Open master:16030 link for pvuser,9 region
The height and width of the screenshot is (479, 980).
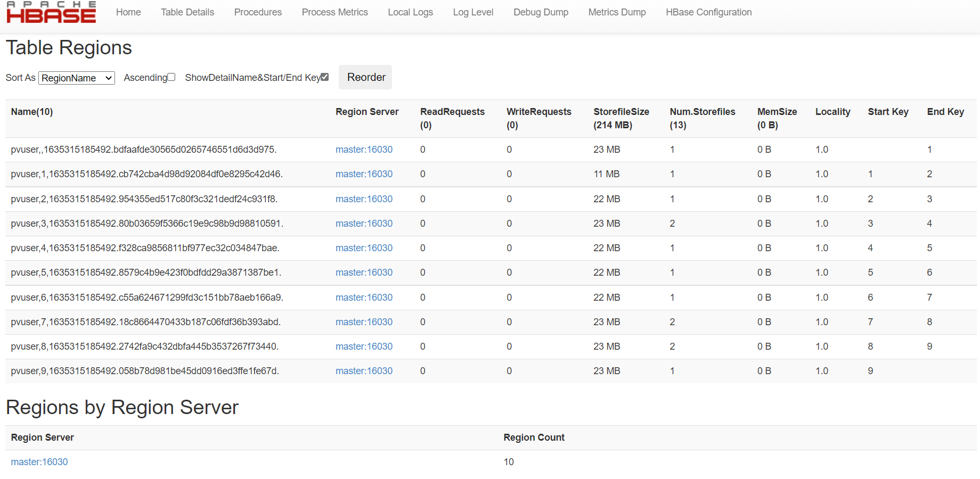click(x=364, y=371)
